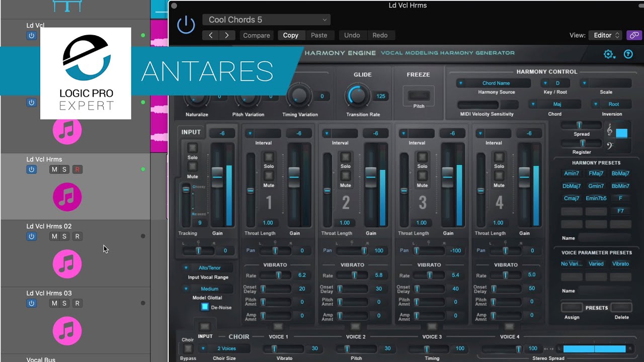Viewport: 644px width, 362px height.
Task: Click the Stereo Spread display bar
Action: pos(595,348)
